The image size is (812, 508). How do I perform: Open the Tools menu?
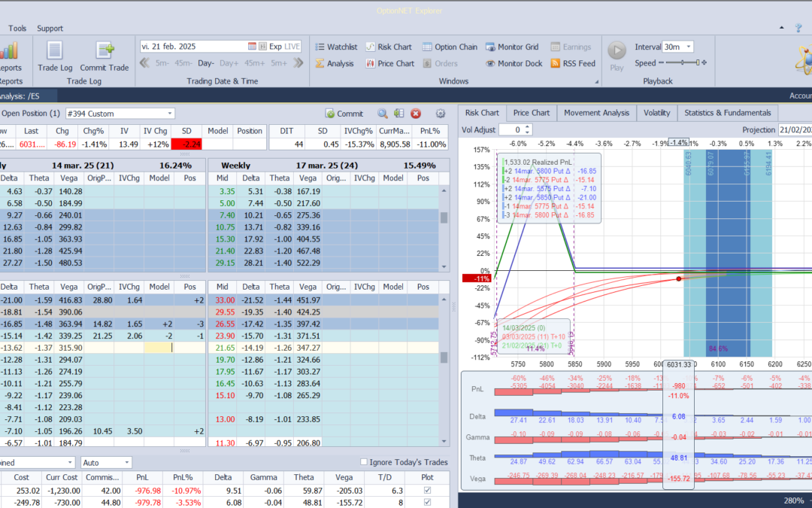[17, 28]
